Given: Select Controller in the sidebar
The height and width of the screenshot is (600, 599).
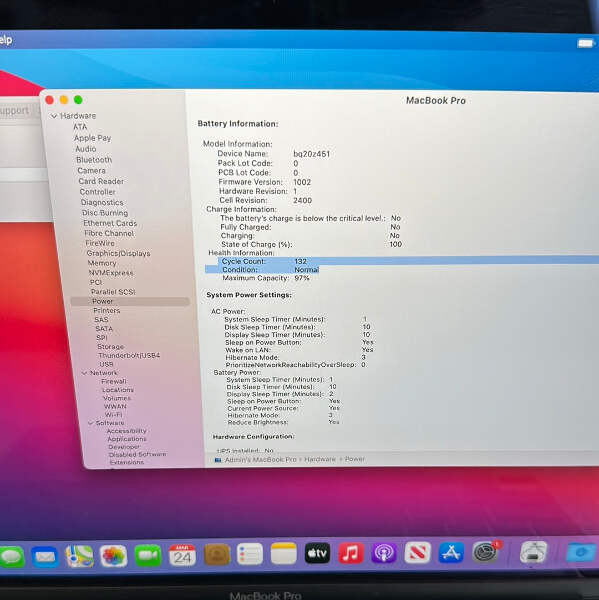Looking at the screenshot, I should (97, 192).
